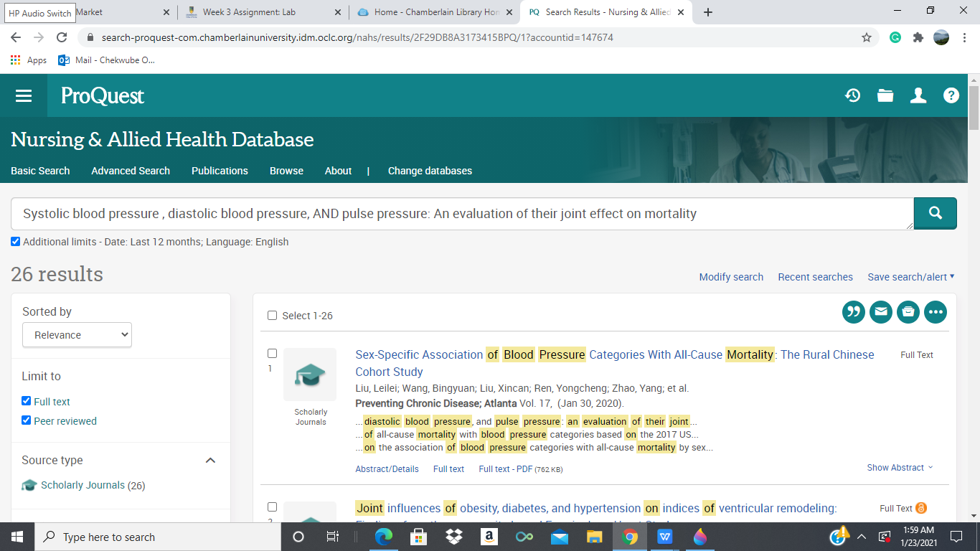
Task: Open Amazon from the taskbar
Action: tap(489, 537)
